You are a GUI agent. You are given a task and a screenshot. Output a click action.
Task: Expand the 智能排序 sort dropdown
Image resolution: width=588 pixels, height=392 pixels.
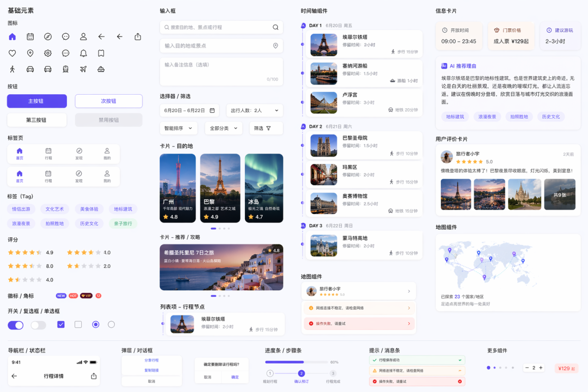pos(179,128)
